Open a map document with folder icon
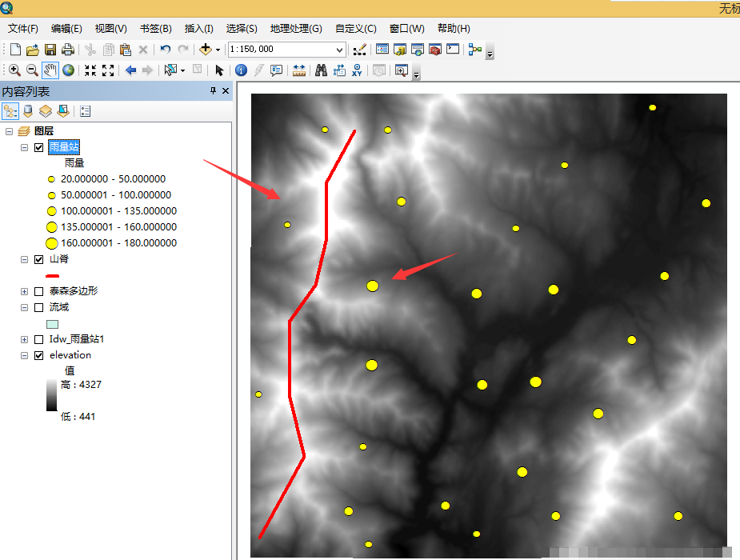 coord(33,50)
